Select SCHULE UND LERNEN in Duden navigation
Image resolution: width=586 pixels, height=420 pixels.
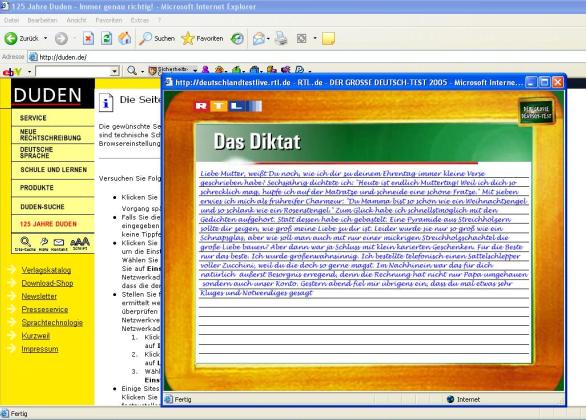[53, 170]
